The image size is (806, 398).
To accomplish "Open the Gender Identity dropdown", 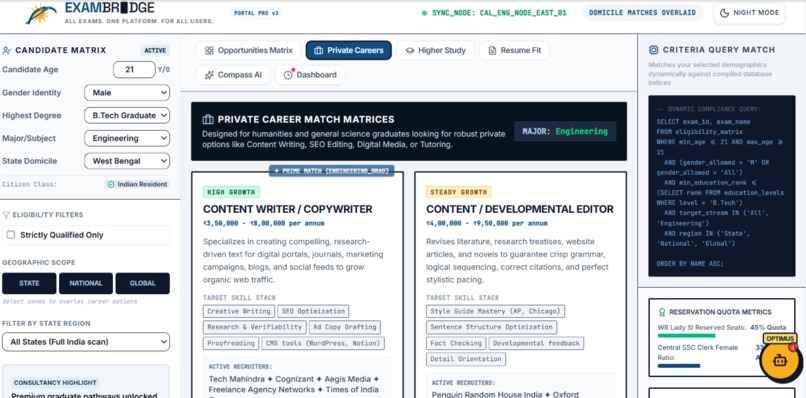I will click(x=127, y=93).
